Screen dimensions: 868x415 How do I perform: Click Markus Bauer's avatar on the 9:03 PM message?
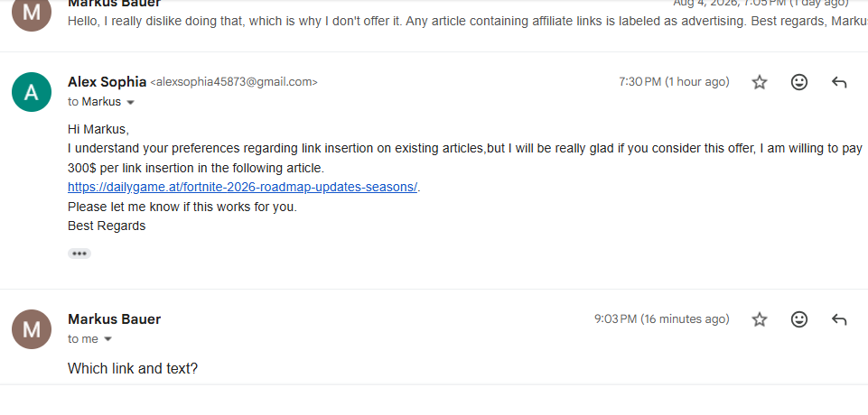[x=32, y=328]
